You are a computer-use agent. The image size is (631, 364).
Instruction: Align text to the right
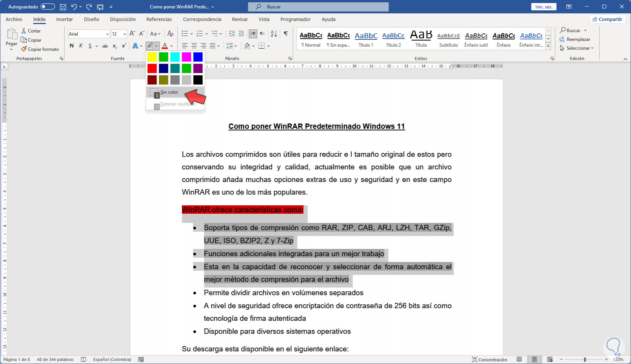tap(203, 46)
